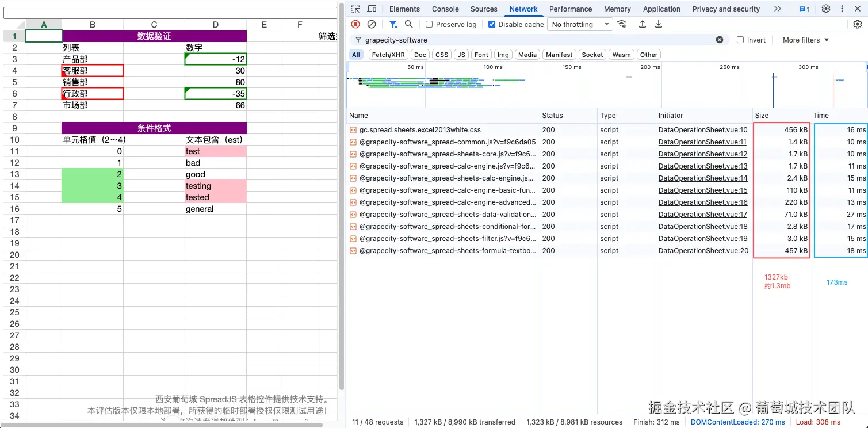Click the export HAR download icon

click(x=659, y=24)
